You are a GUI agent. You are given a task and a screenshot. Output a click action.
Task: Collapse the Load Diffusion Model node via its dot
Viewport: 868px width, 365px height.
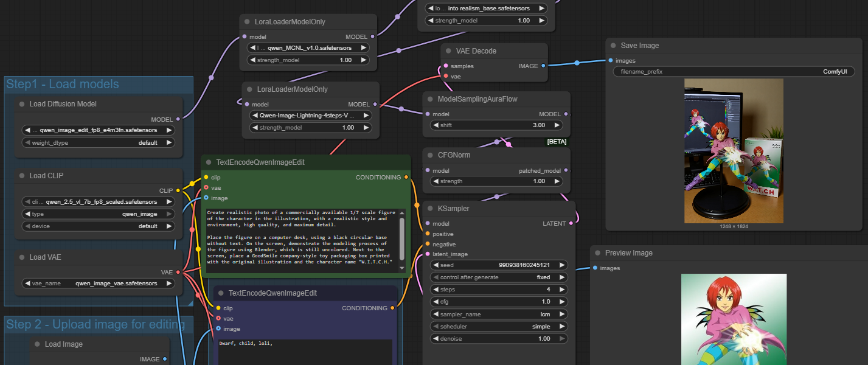click(22, 104)
